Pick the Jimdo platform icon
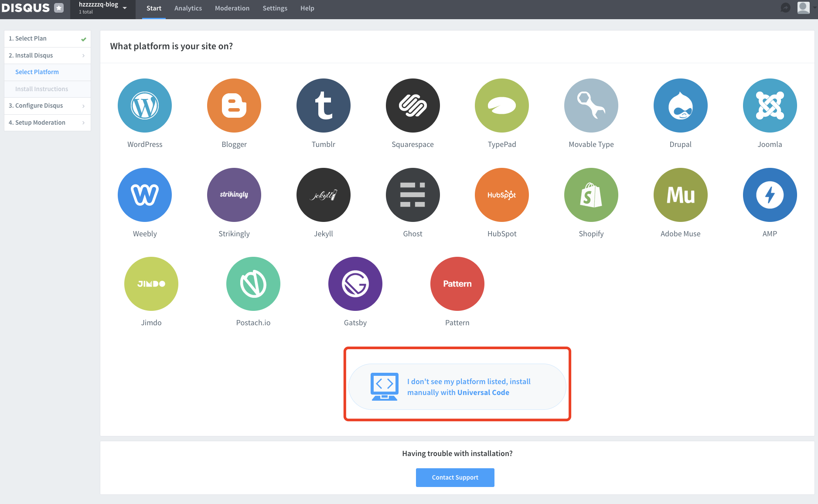818x504 pixels. pos(151,284)
